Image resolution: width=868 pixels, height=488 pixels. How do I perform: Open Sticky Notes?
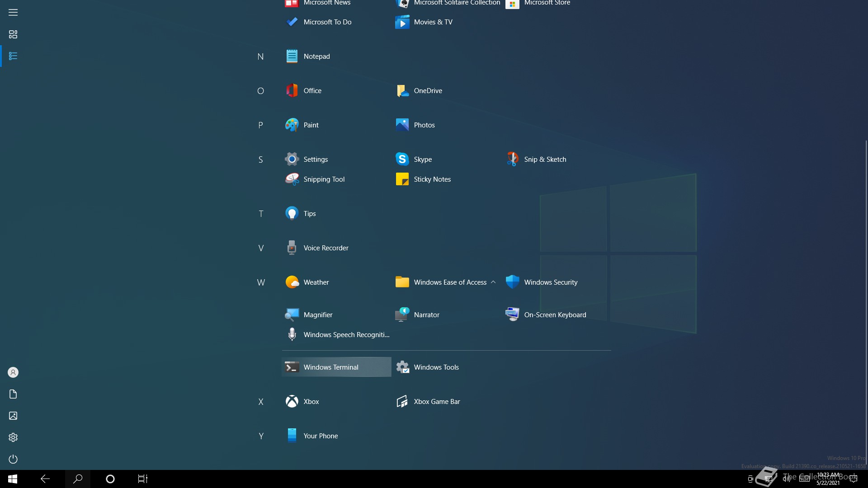click(x=447, y=179)
